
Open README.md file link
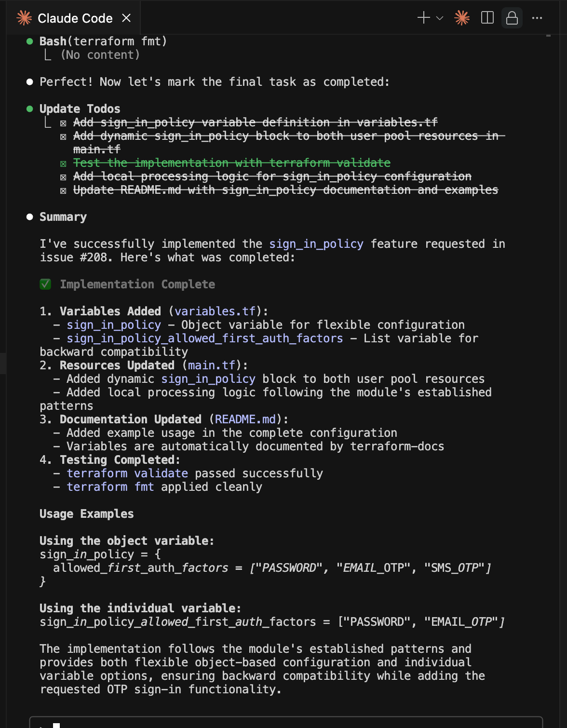coord(245,419)
